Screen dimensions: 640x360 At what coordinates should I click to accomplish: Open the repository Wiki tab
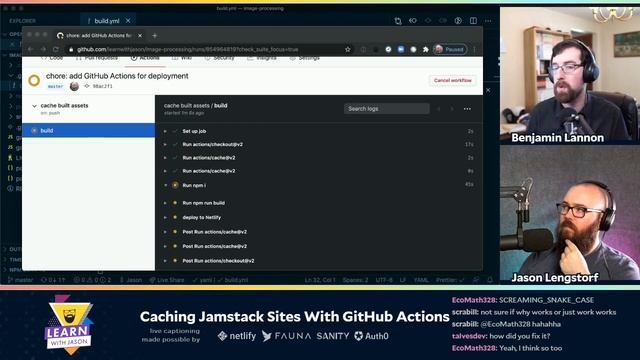tap(182, 58)
